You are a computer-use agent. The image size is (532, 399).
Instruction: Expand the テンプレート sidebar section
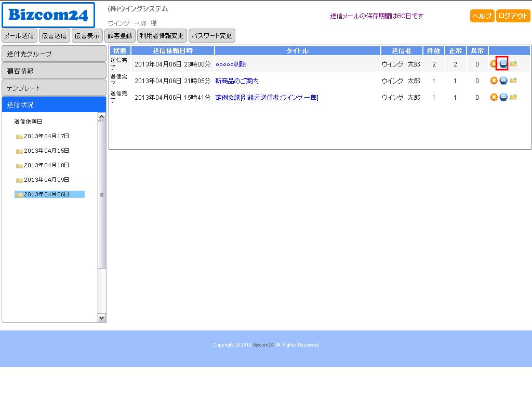[x=54, y=88]
